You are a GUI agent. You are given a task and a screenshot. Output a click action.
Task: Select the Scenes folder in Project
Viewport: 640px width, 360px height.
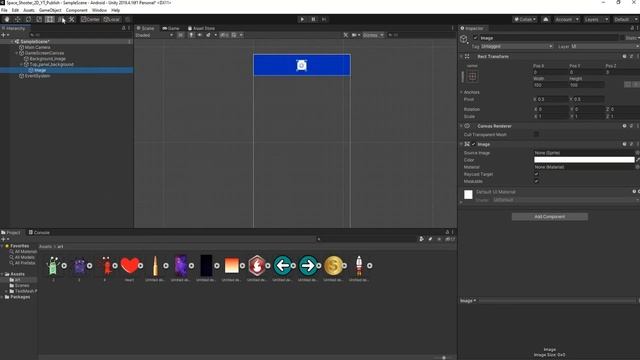pos(19,285)
